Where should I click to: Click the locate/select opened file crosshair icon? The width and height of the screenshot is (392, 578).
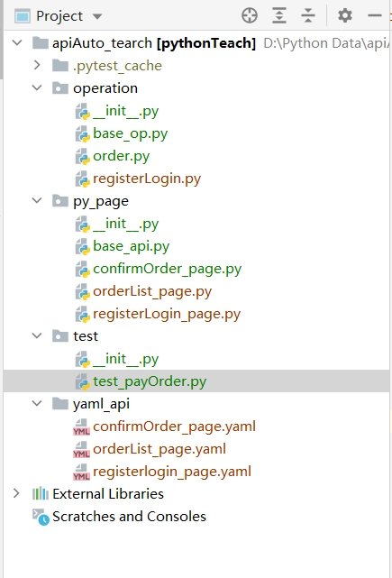(x=250, y=16)
